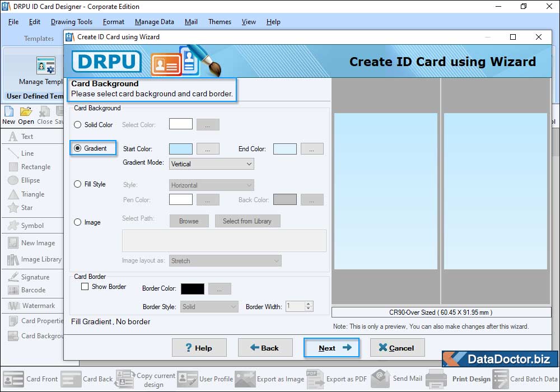Switch to Card Back view
Viewport: 560px width, 392px height.
pyautogui.click(x=86, y=379)
